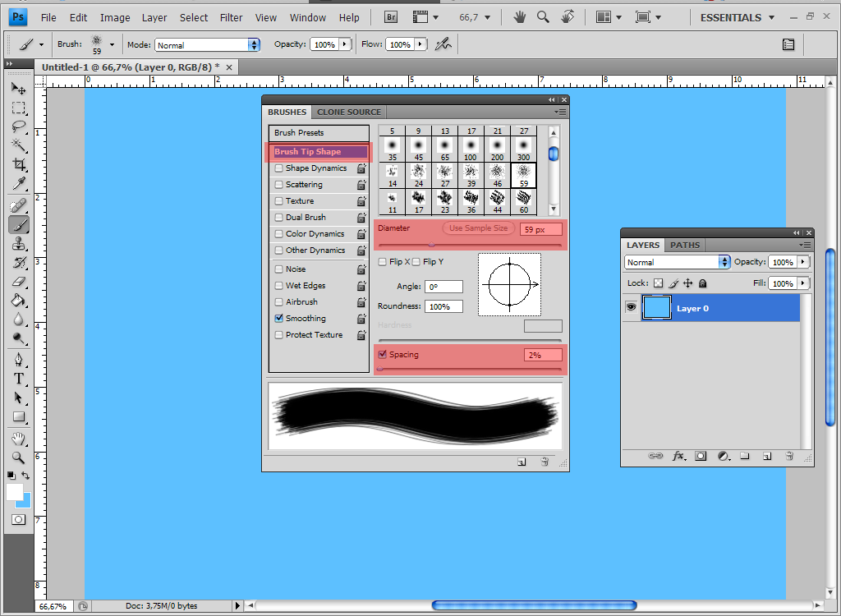Add a layer style (fx)
The width and height of the screenshot is (841, 616).
tap(678, 456)
